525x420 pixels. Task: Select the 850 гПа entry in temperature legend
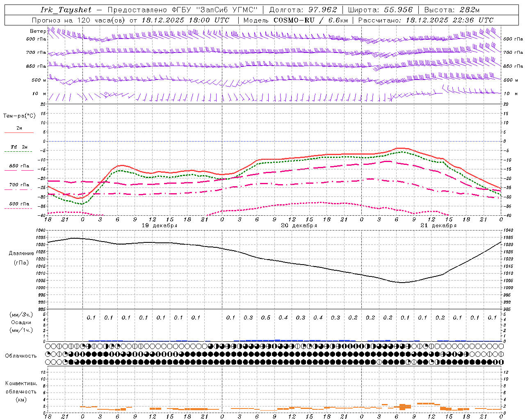pos(19,166)
